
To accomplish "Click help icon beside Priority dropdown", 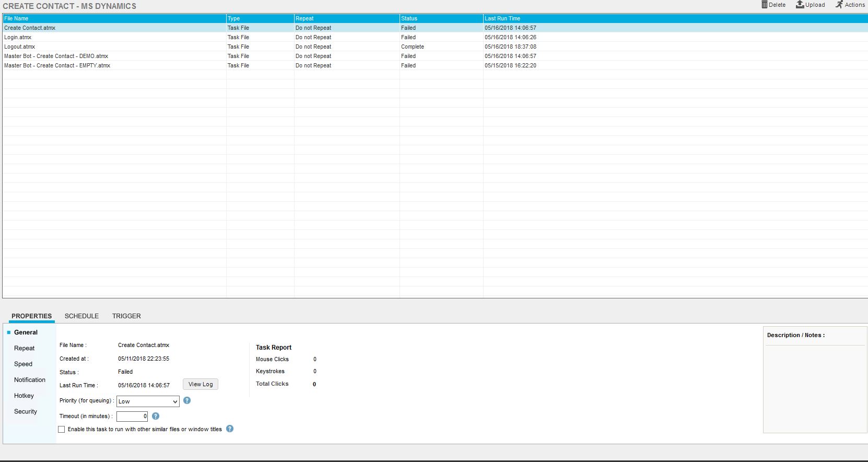I will pos(187,400).
